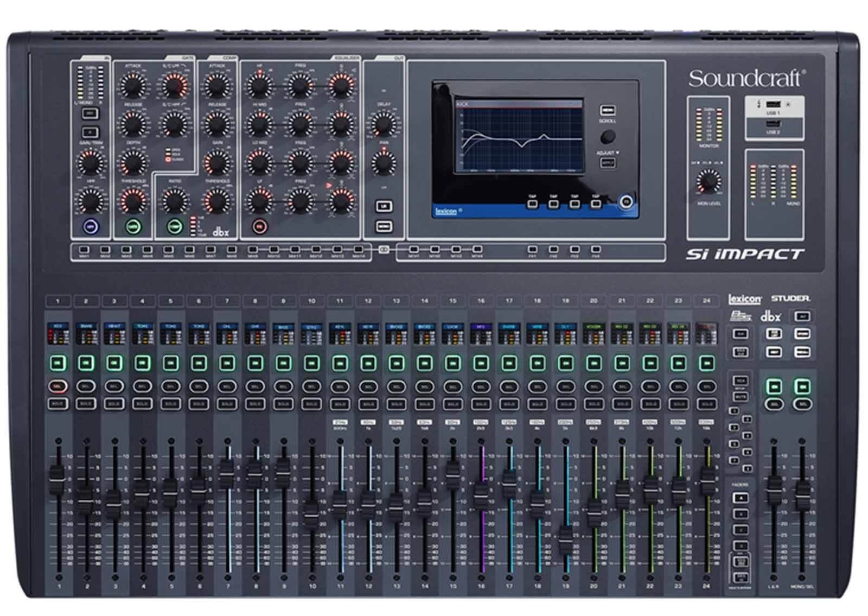The width and height of the screenshot is (868, 616).
Task: Toggle channel 1 ON button
Action: pos(58,363)
